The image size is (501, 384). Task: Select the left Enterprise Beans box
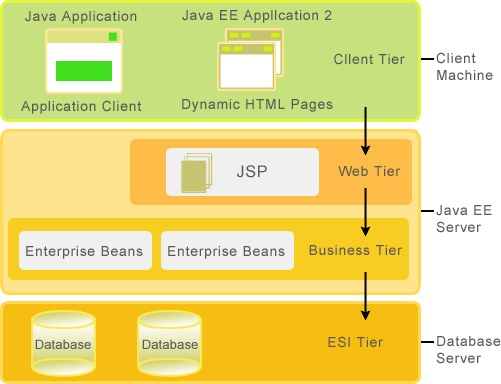click(x=85, y=251)
